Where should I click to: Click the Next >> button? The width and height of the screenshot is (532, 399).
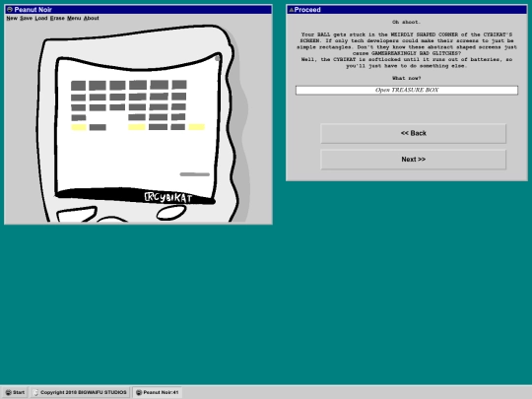(x=413, y=160)
